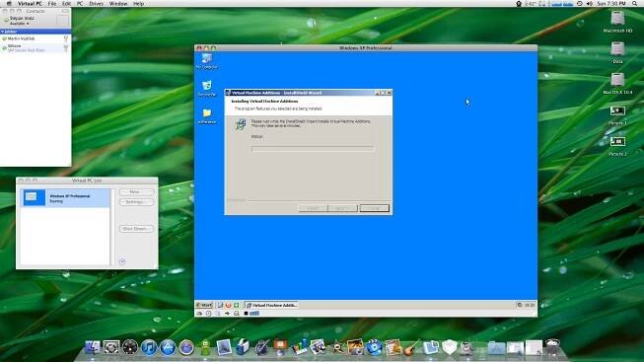
Task: Collapse the Jabber group in Contacts
Action: tap(2, 32)
